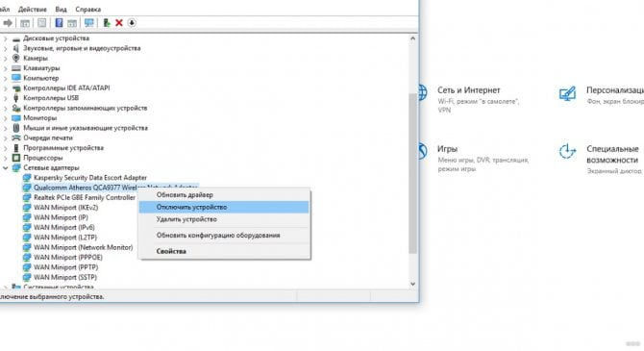
Task: Click the Персонализация icon in Settings window
Action: coord(567,93)
